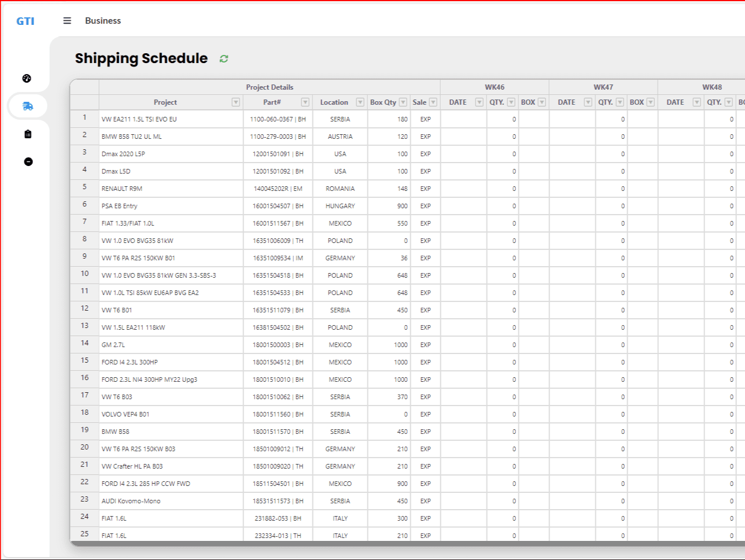Open the WK48 DATE filter dropdown

tap(697, 102)
